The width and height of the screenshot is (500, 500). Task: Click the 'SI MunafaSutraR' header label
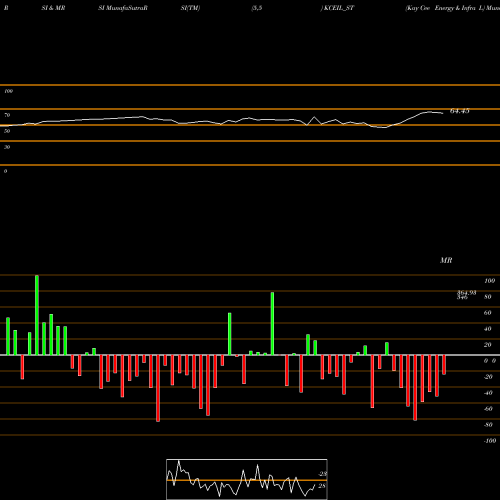(123, 8)
